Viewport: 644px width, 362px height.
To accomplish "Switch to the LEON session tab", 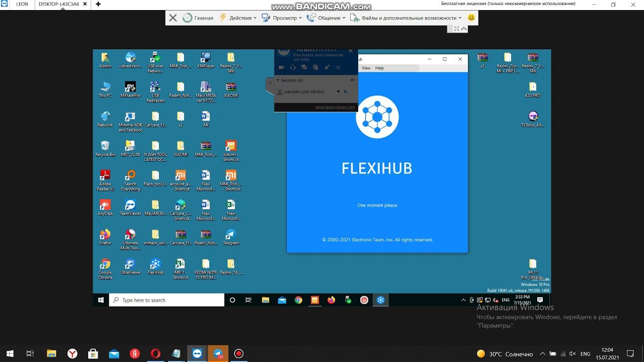I will point(22,4).
